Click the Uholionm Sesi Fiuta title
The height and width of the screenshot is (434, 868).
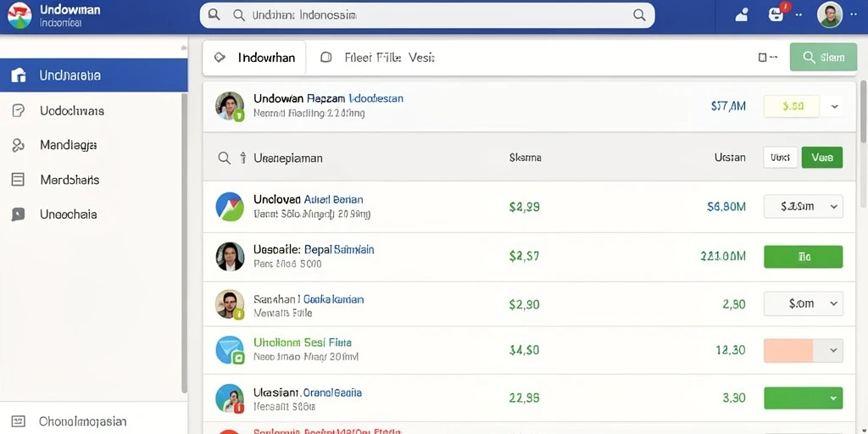coord(303,342)
